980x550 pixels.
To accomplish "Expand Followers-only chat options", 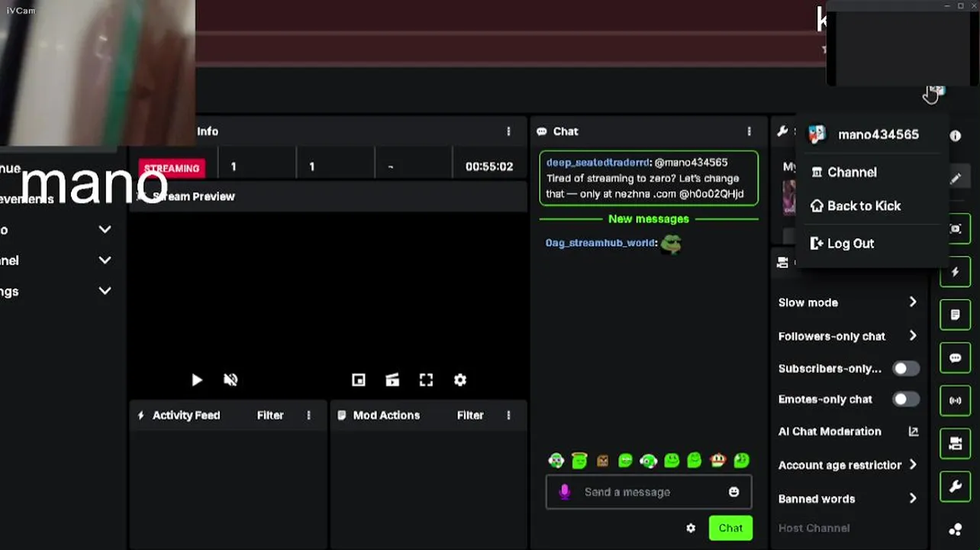I will point(913,336).
